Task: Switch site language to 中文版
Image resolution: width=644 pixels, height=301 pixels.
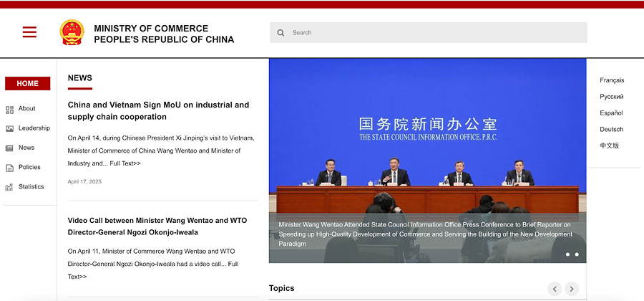Action: 609,145
